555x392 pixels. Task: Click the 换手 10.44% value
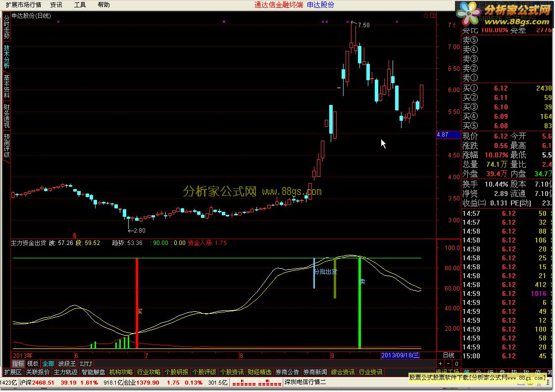pos(497,184)
